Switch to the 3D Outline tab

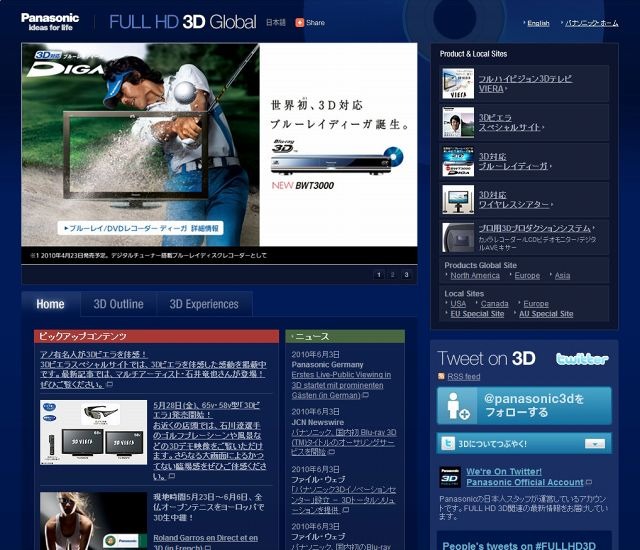[118, 304]
